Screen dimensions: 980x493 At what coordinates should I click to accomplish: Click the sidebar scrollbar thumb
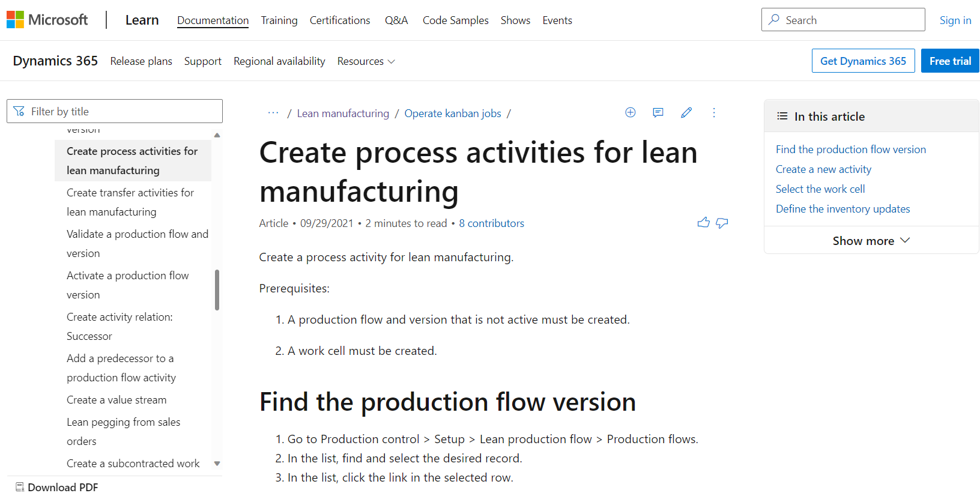pyautogui.click(x=217, y=290)
